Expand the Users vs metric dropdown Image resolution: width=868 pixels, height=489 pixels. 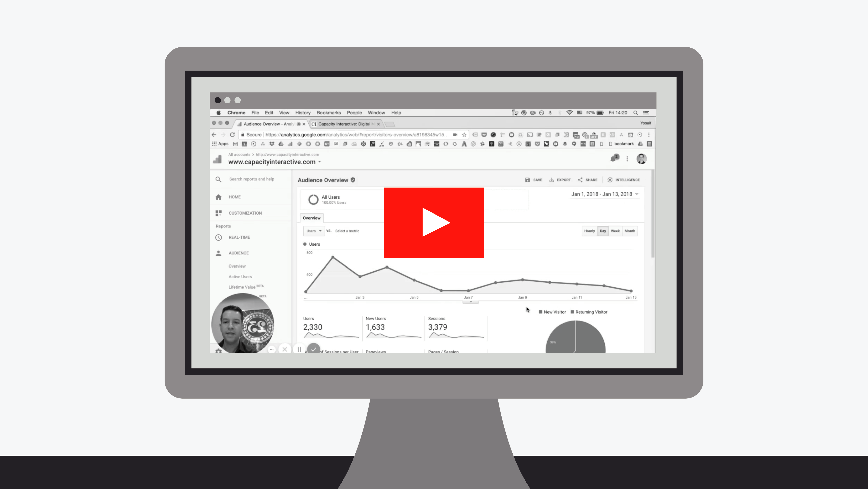(312, 231)
